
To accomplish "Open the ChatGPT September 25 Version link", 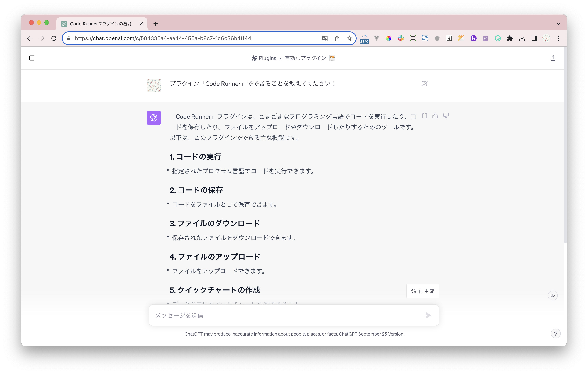I will click(371, 334).
